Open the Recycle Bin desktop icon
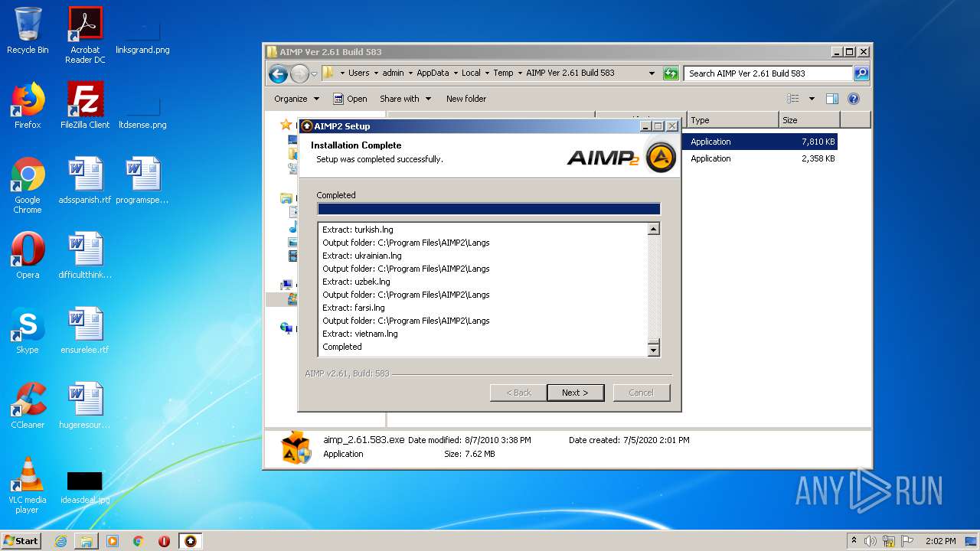The height and width of the screenshot is (551, 980). (x=28, y=31)
